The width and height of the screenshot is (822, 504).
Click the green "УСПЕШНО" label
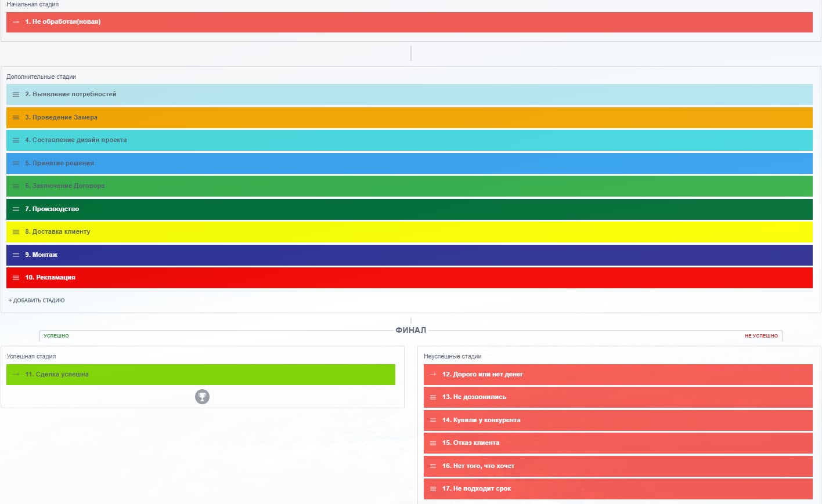56,336
